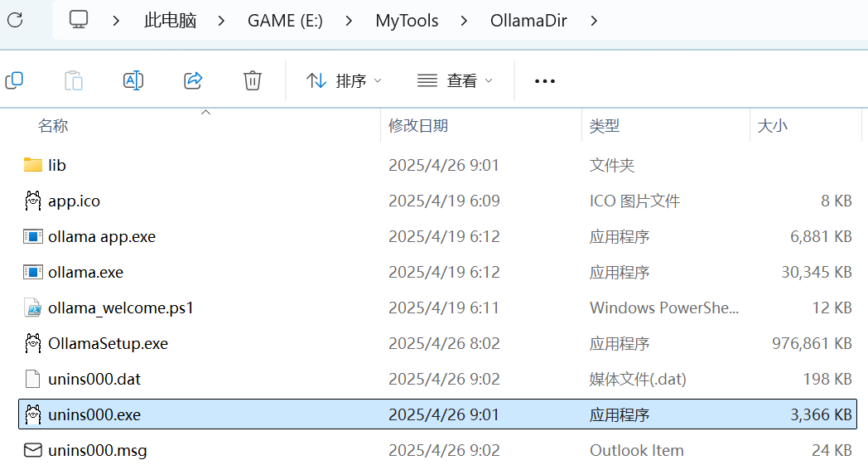Click the 文件夹 type cell

click(x=612, y=165)
